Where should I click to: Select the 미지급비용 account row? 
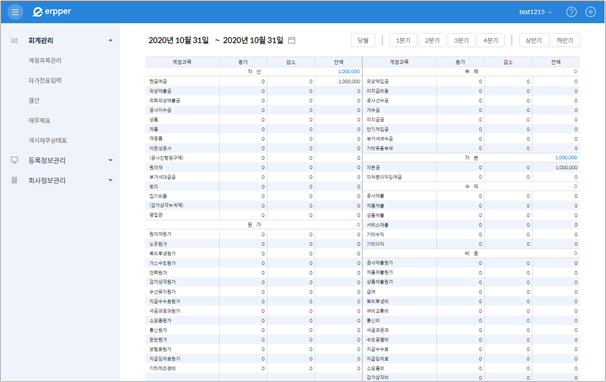pyautogui.click(x=471, y=91)
